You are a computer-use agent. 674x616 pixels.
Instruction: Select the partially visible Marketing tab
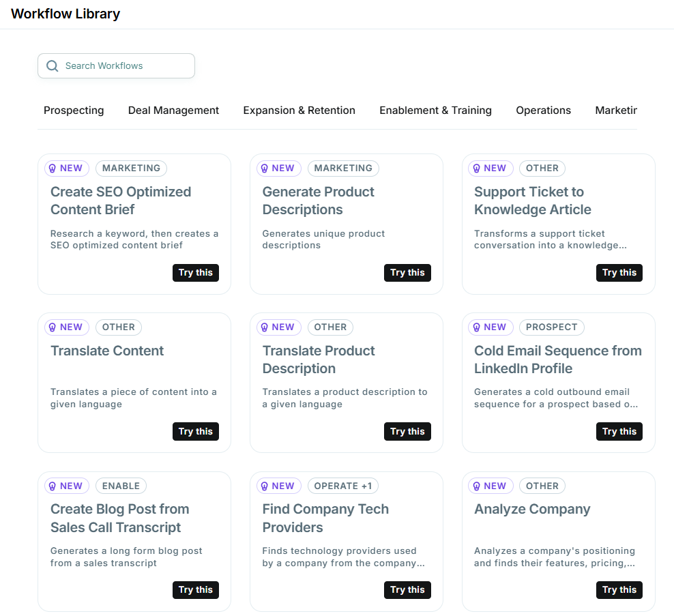click(616, 111)
